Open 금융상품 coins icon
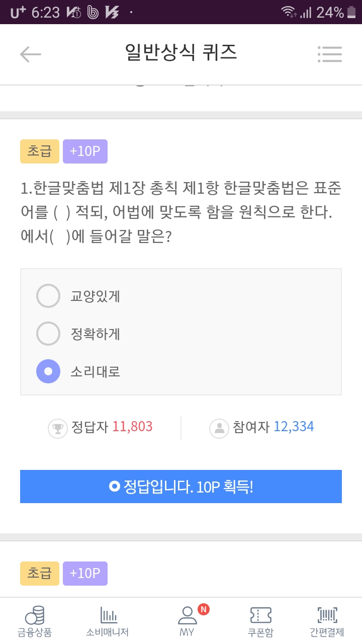This screenshot has height=644, width=362. tap(35, 616)
